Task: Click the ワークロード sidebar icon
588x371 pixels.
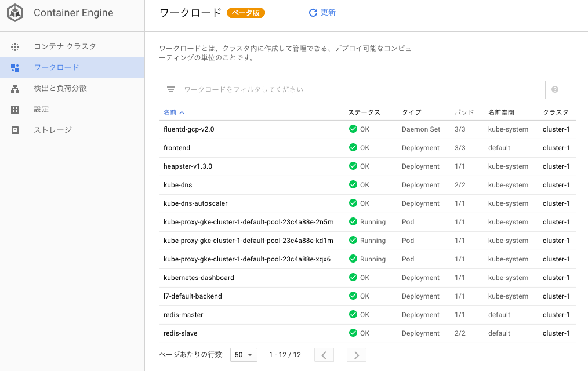Action: (x=15, y=68)
